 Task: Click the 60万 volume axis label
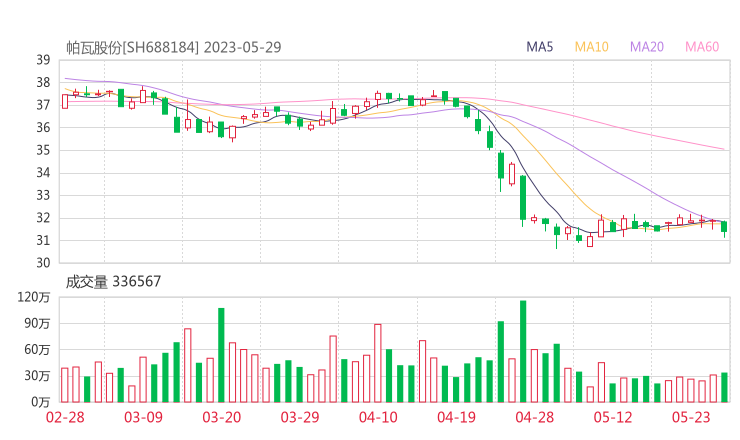(x=37, y=350)
